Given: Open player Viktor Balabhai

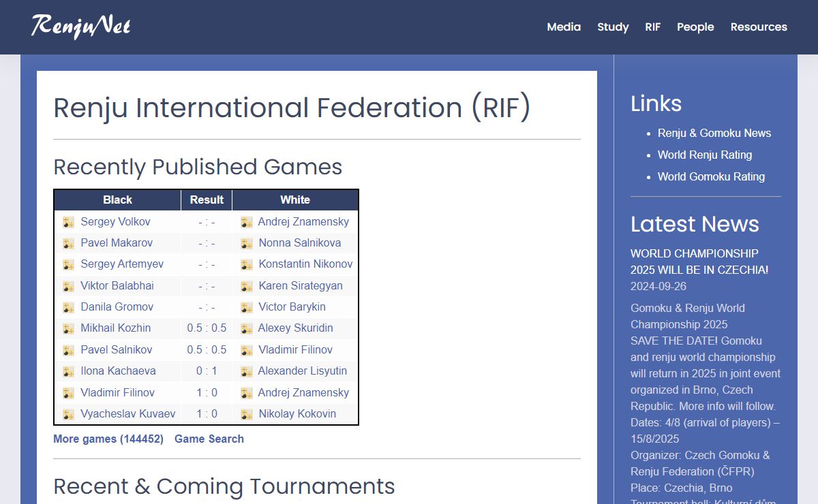Looking at the screenshot, I should click(x=117, y=285).
